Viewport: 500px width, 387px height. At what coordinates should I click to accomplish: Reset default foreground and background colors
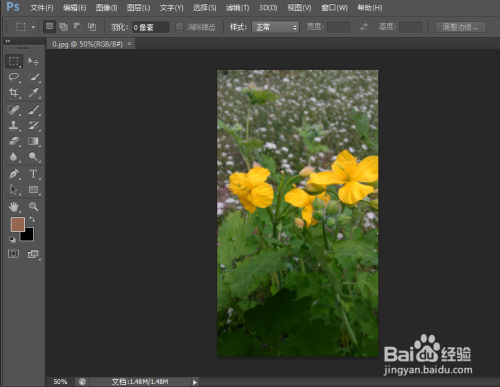coord(12,239)
